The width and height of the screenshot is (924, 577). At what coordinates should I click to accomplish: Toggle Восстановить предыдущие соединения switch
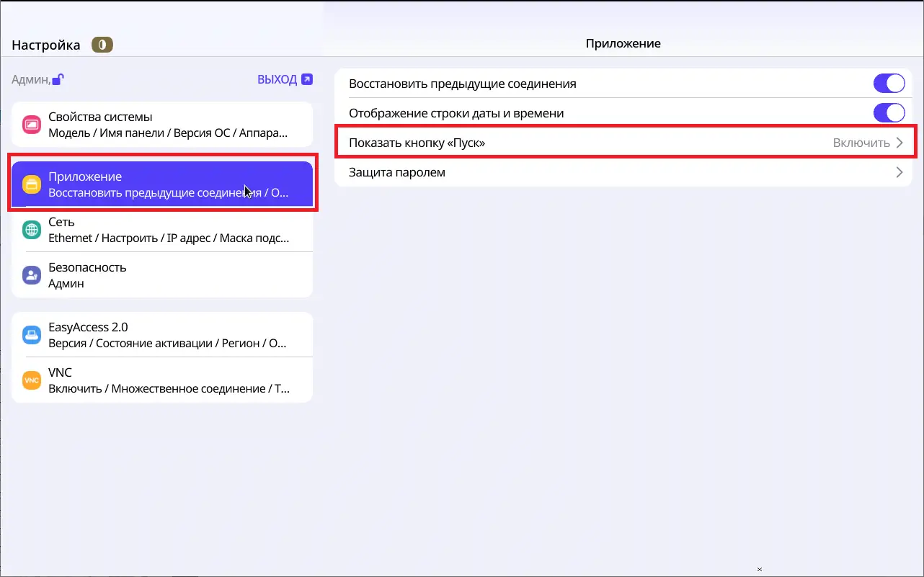pyautogui.click(x=889, y=84)
